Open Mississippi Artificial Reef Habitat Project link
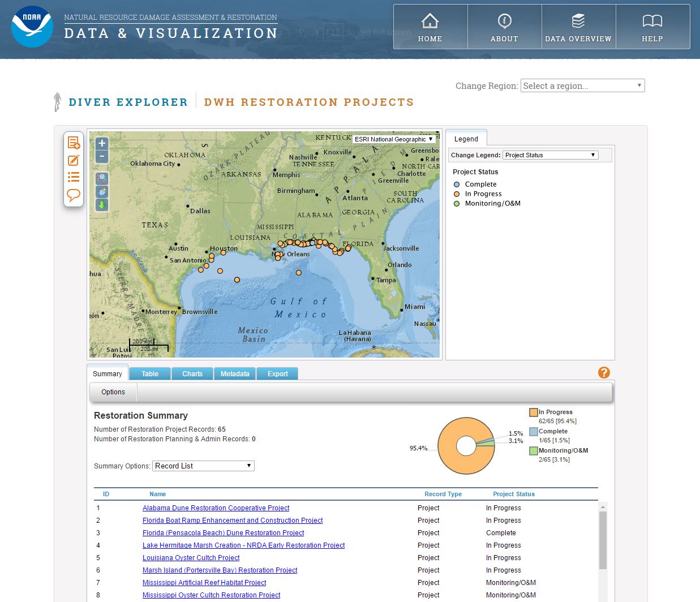This screenshot has width=700, height=602. coord(204,583)
